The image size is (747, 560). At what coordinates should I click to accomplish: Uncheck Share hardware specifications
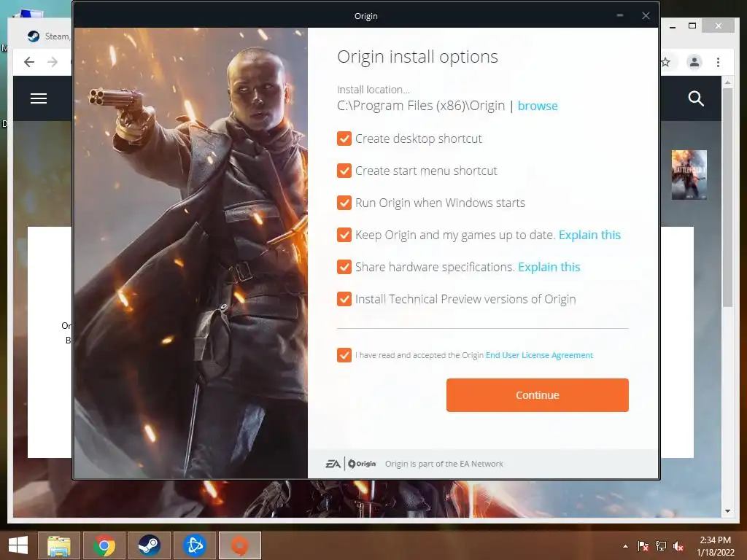(x=344, y=267)
